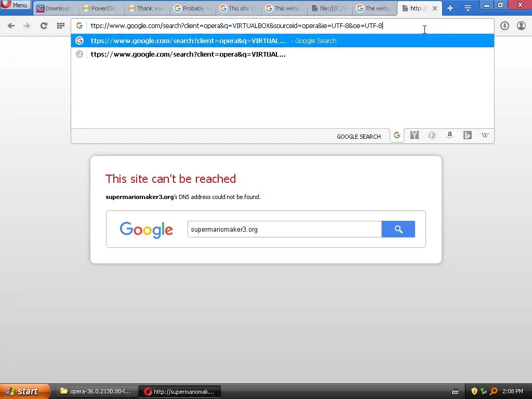Choose DuckDuckGo search engine icon

[432, 136]
